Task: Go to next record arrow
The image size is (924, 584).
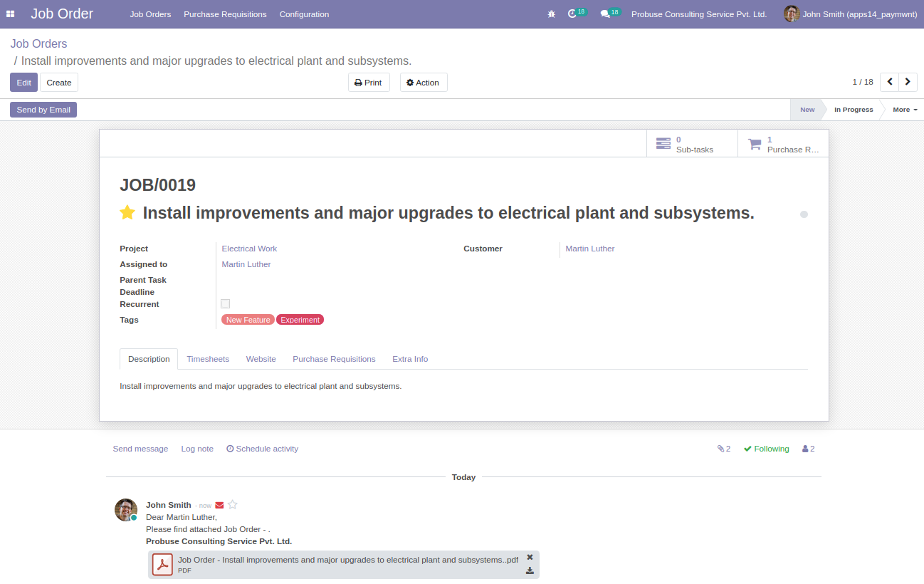Action: coord(908,82)
